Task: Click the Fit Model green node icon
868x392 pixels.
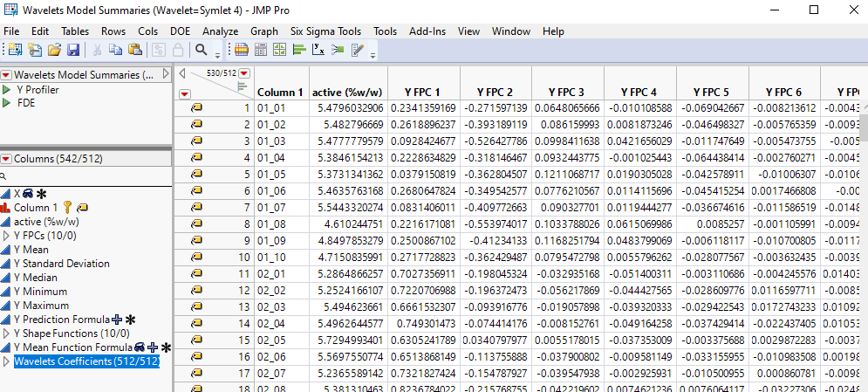Action: pos(338,50)
